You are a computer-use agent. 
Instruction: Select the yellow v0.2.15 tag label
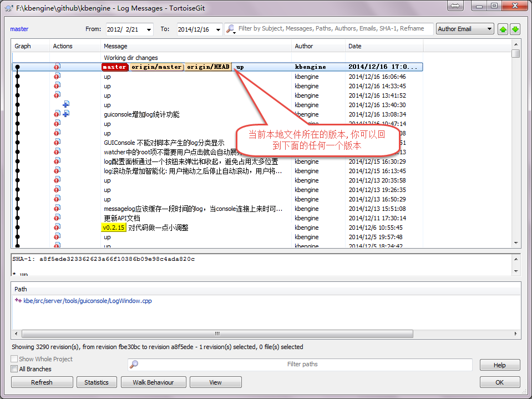(x=114, y=228)
